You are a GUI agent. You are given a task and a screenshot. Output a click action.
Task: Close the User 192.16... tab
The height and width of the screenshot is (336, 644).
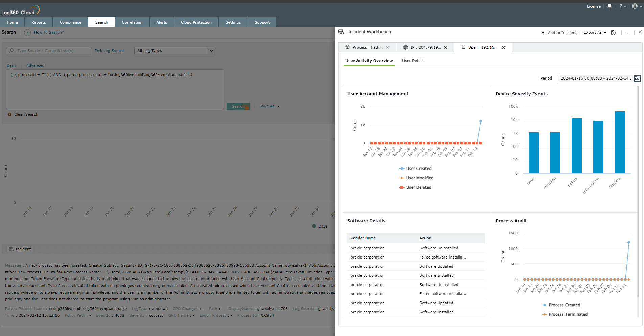point(503,47)
